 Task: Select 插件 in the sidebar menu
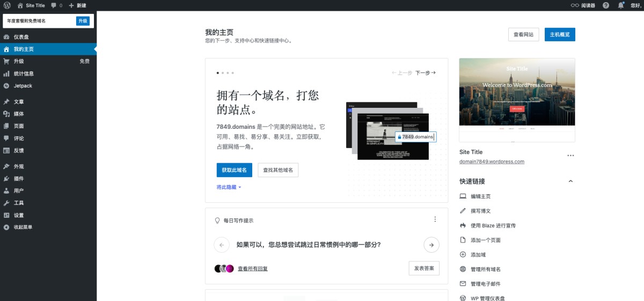19,179
